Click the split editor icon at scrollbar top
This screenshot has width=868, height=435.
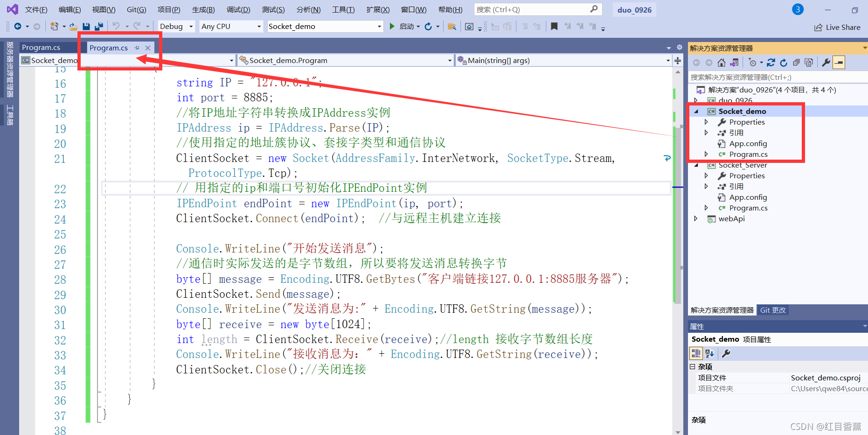(678, 61)
